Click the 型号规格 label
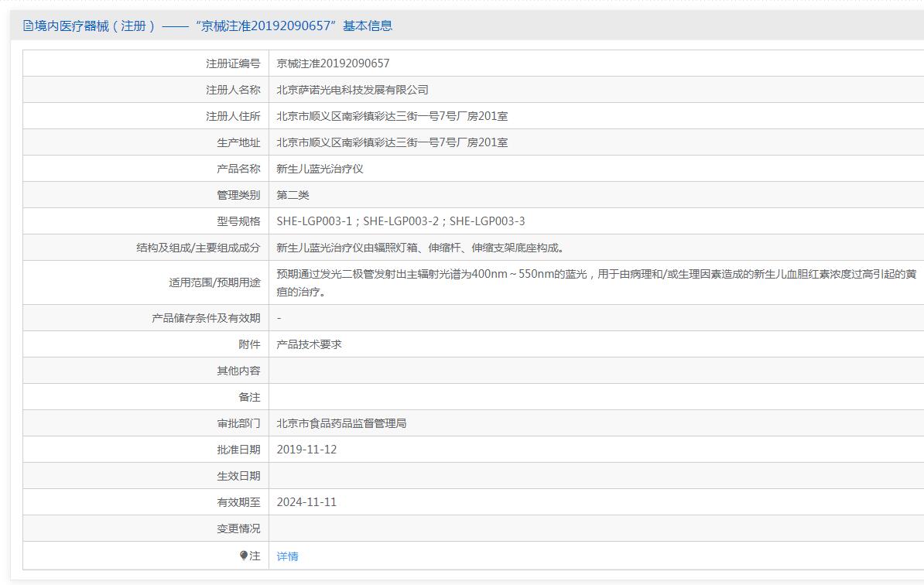Viewport: 924px width, 585px height. click(238, 221)
